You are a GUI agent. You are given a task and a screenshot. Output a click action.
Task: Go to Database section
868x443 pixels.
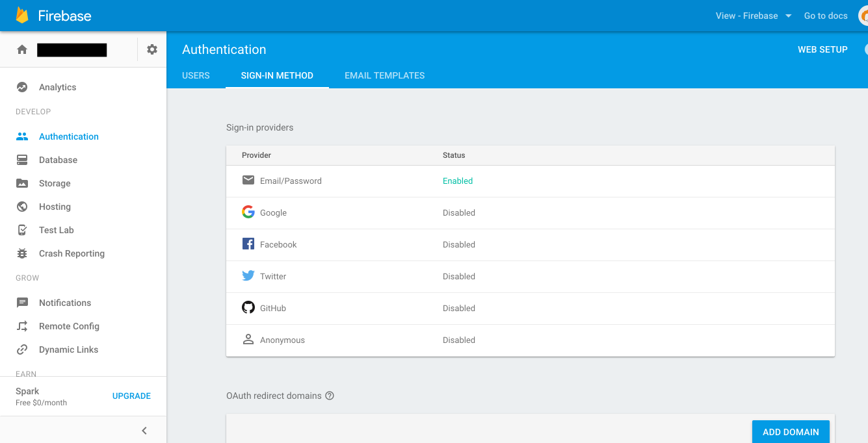(x=58, y=160)
